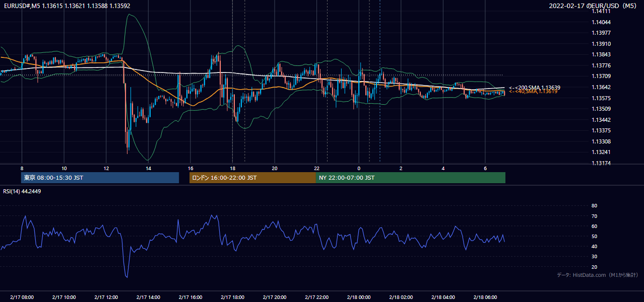Click hour label 12 under price chart
The image size is (644, 302).
pos(106,168)
